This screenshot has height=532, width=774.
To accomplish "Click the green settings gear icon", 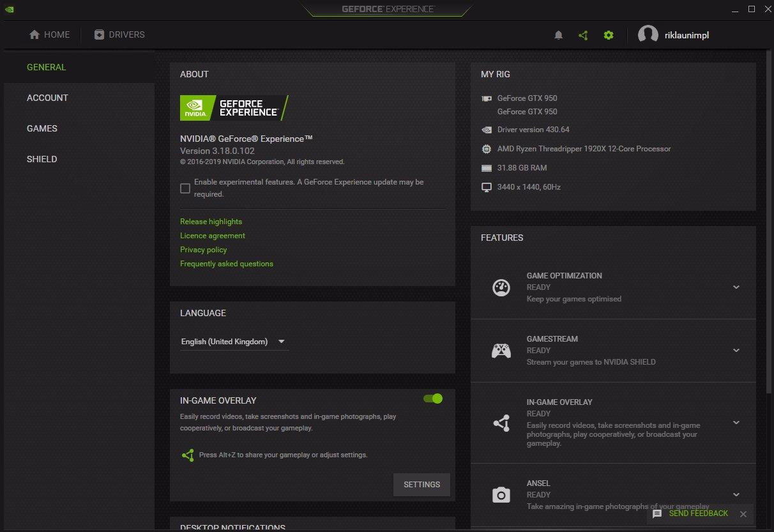I will pyautogui.click(x=609, y=36).
